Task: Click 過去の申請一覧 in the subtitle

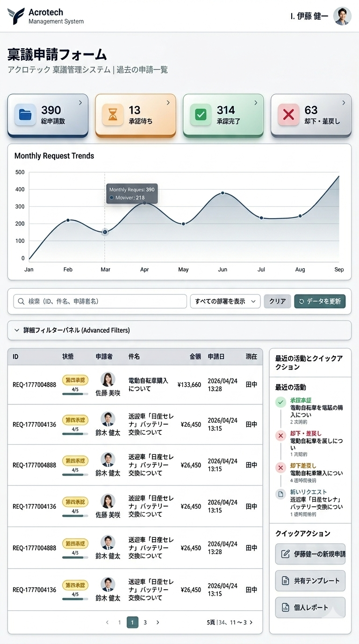Action: pos(142,70)
